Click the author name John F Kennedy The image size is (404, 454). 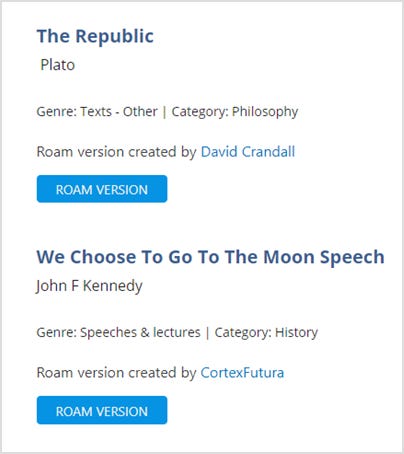point(89,286)
